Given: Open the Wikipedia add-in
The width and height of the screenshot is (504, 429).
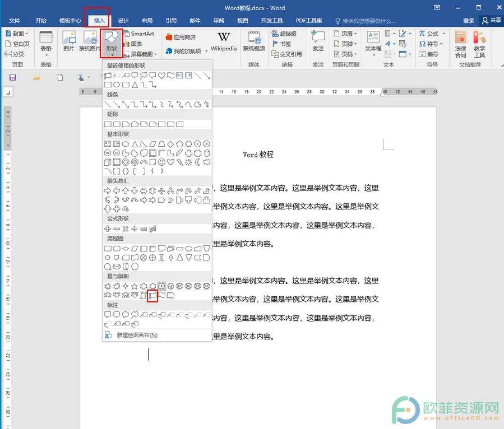Looking at the screenshot, I should click(x=223, y=41).
